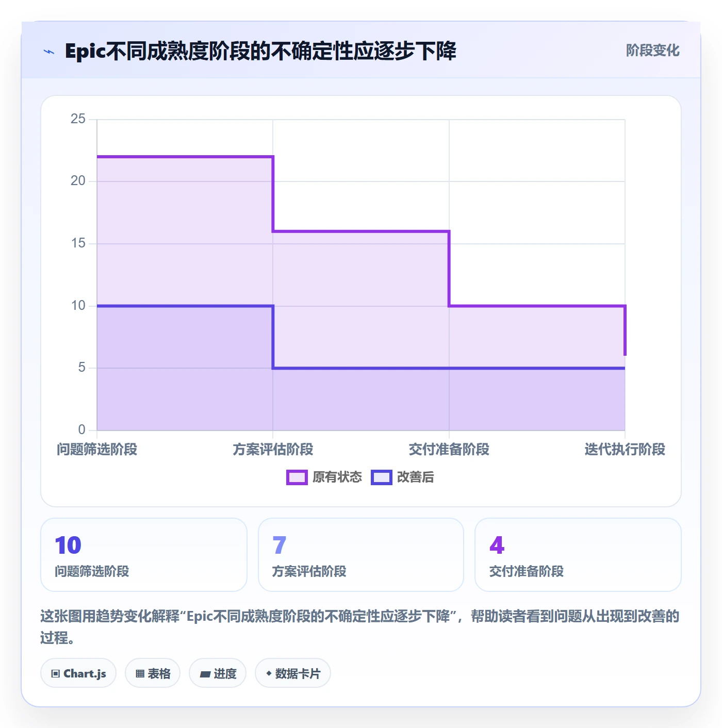The height and width of the screenshot is (728, 722).
Task: Toggle the 改善后 legend swatch
Action: pos(382,477)
